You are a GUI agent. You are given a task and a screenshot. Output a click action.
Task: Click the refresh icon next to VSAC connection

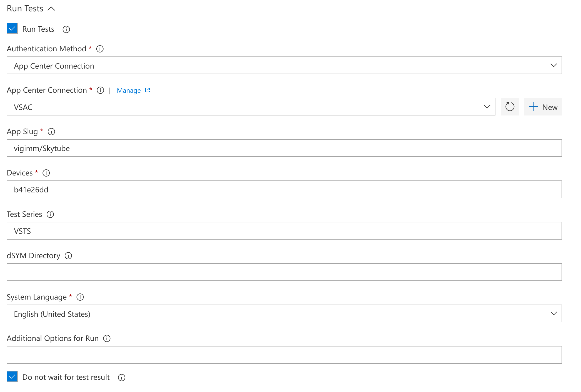pyautogui.click(x=509, y=107)
